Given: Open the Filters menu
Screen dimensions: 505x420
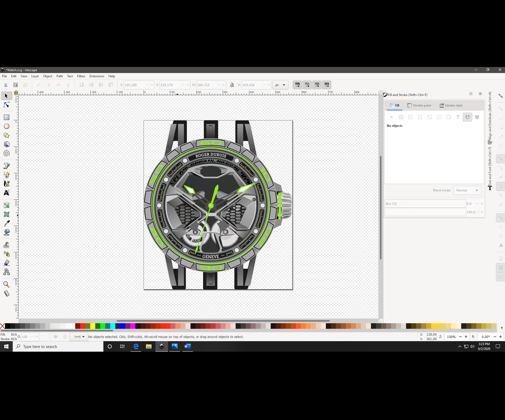Looking at the screenshot, I should [81, 76].
